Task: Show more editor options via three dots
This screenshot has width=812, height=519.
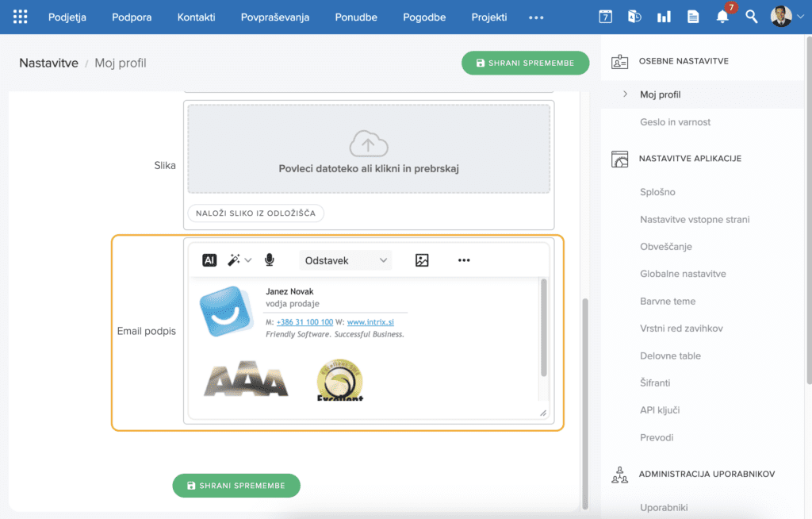Action: coord(464,259)
